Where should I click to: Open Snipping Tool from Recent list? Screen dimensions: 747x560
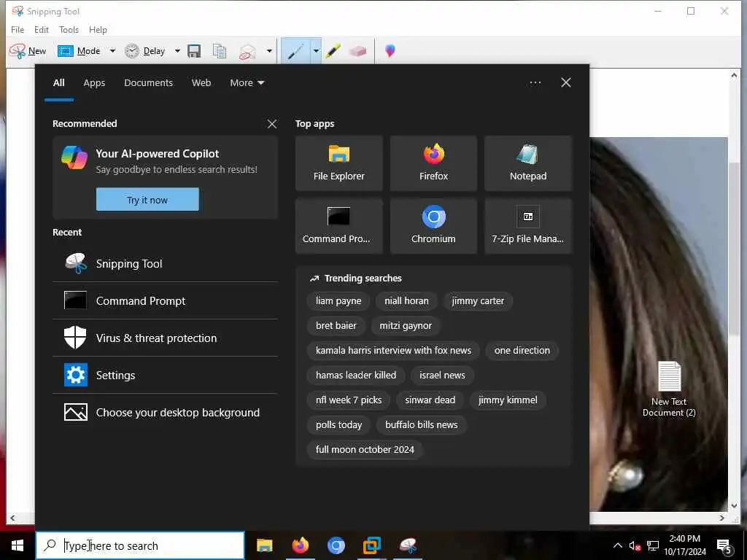[165, 264]
